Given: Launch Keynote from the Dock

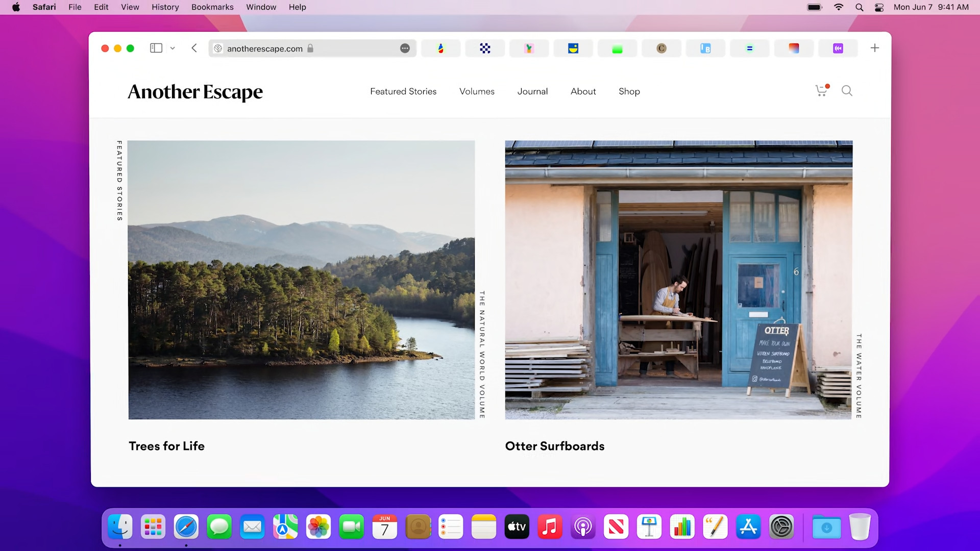Looking at the screenshot, I should [x=649, y=527].
